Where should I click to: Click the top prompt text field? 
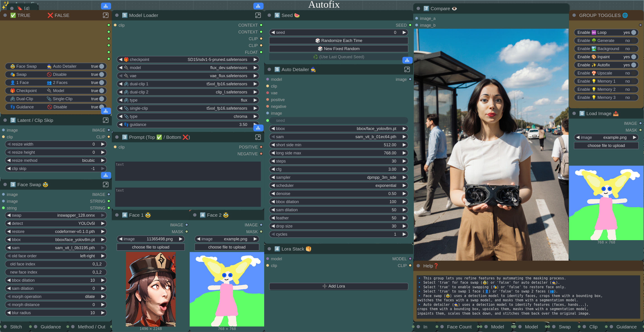pos(188,171)
